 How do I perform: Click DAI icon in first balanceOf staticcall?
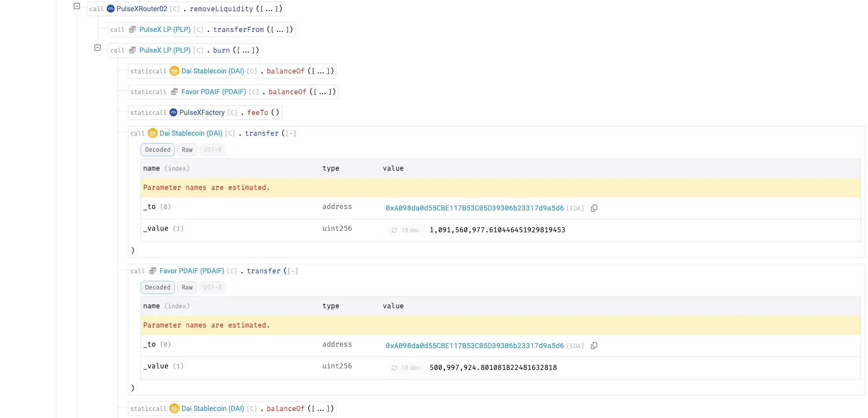tap(174, 71)
